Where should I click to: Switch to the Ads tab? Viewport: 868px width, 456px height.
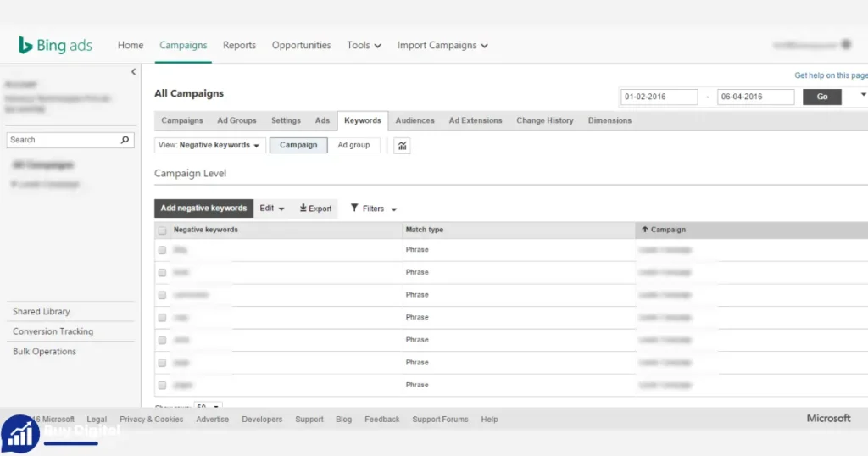[322, 120]
